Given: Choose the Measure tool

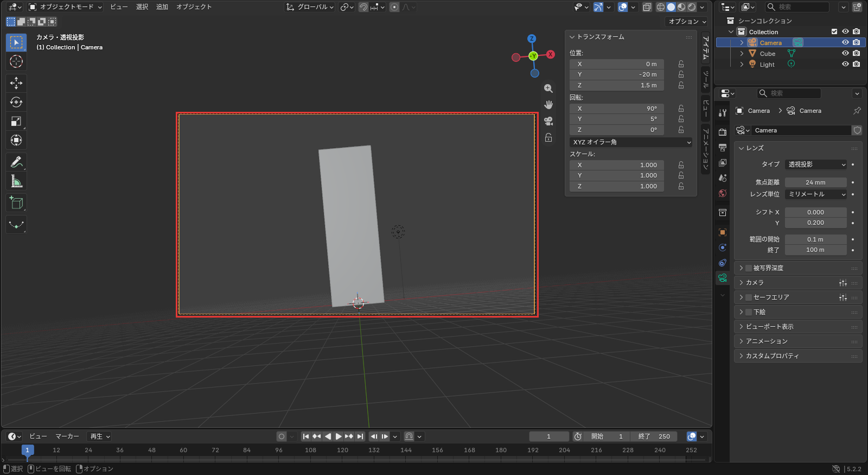Looking at the screenshot, I should click(16, 181).
